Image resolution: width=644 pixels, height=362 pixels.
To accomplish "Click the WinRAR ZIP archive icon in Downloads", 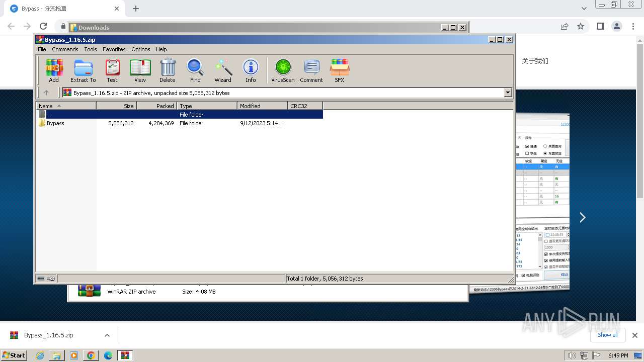I will click(89, 291).
